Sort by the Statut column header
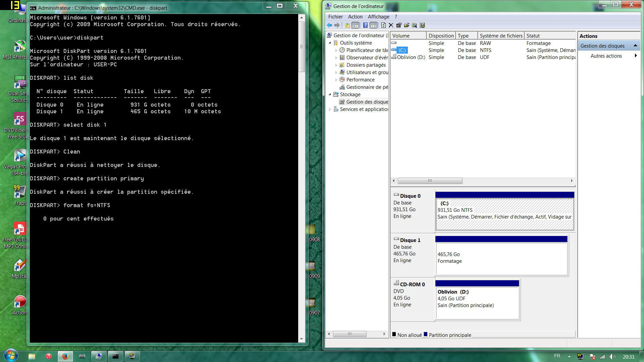 [x=550, y=36]
